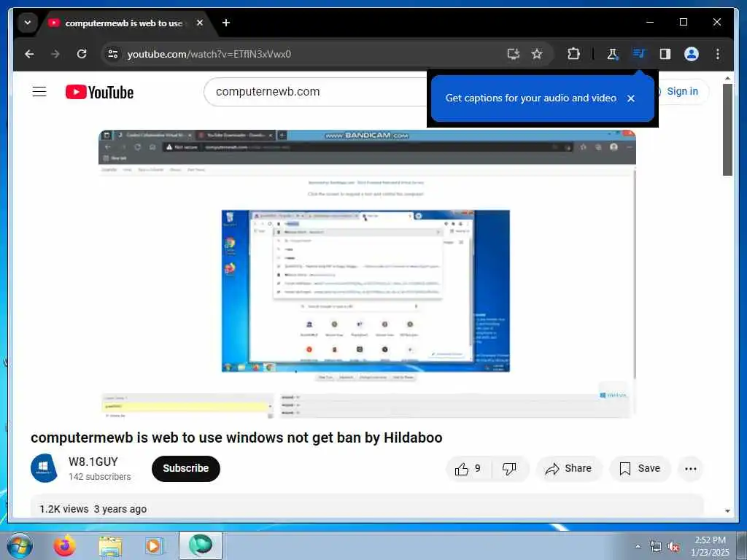Open the W8.1GUY channel avatar
The image size is (747, 560).
(44, 468)
